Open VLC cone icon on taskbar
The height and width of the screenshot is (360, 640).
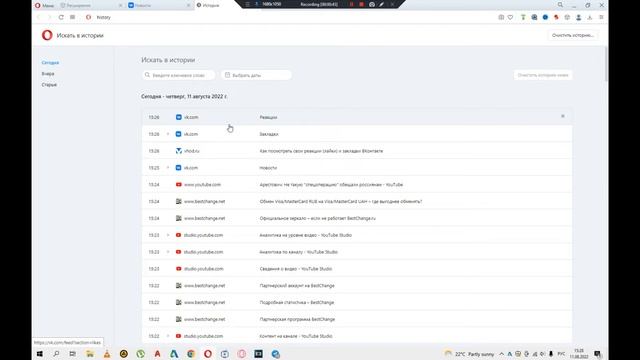[x=107, y=354]
